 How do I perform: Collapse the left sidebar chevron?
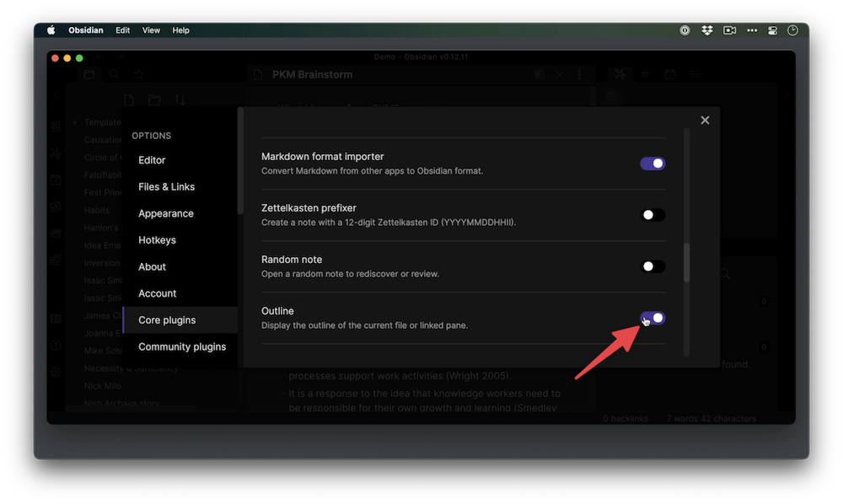(56, 94)
